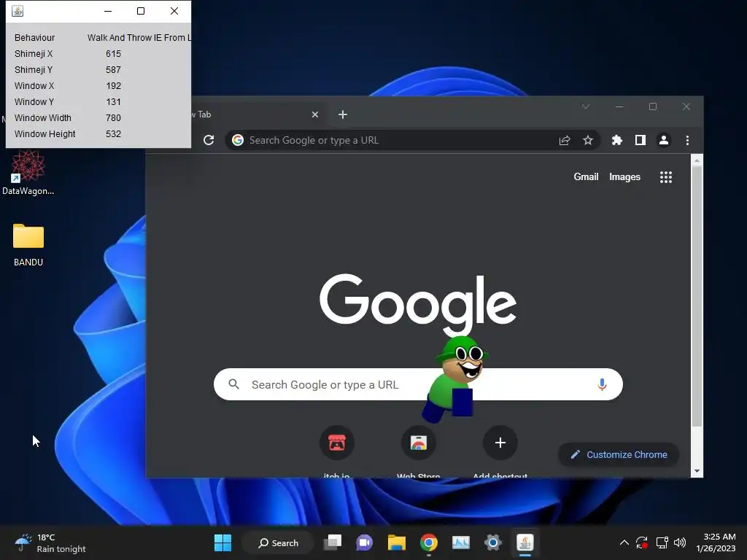
Task: Open Google Images link
Action: [x=624, y=176]
